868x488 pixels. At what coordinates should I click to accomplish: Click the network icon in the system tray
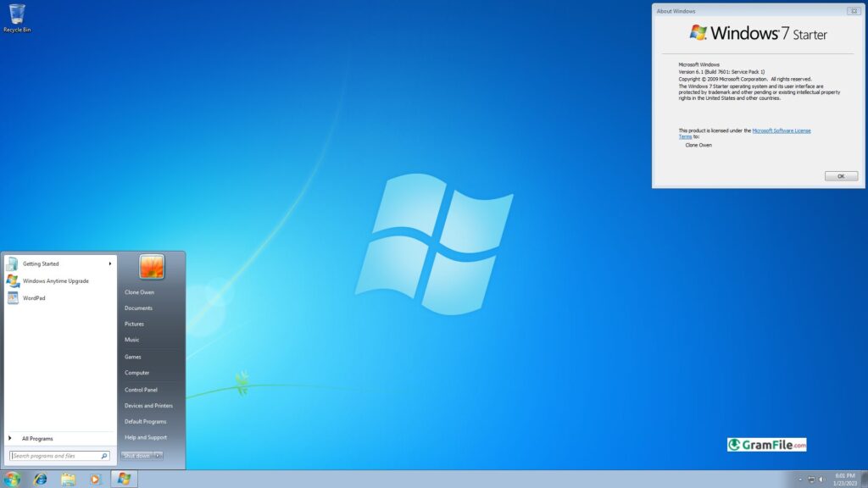click(x=812, y=480)
